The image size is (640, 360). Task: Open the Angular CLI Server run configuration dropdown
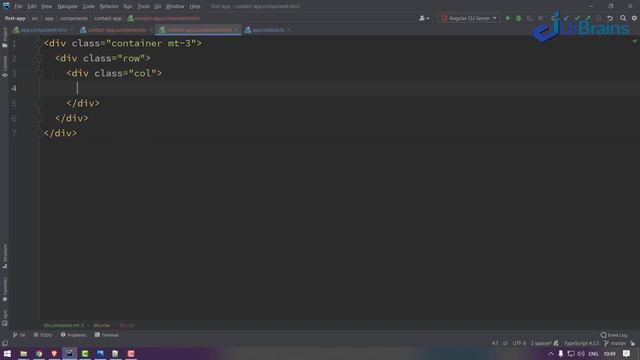469,18
